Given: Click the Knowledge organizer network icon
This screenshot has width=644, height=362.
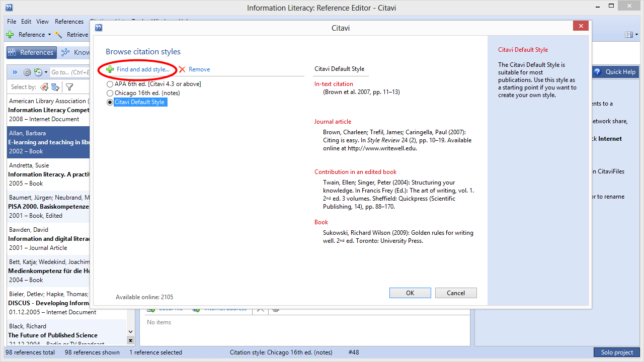Looking at the screenshot, I should click(65, 52).
